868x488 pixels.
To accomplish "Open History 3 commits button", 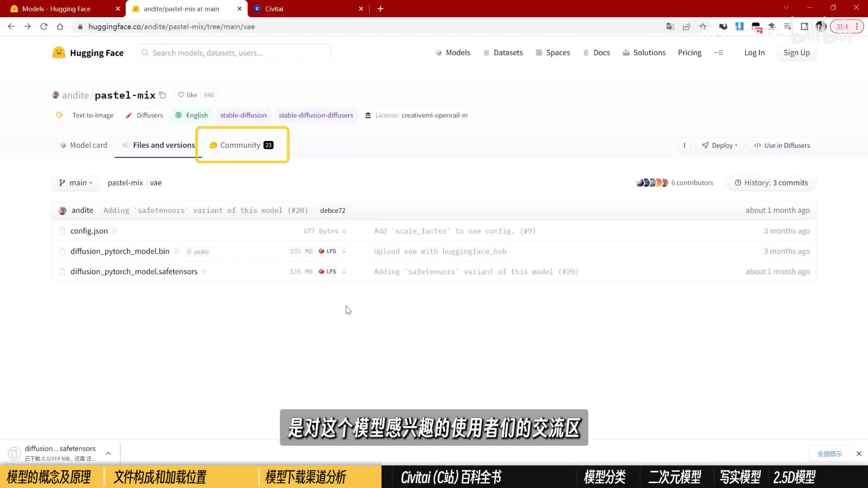I will 771,183.
